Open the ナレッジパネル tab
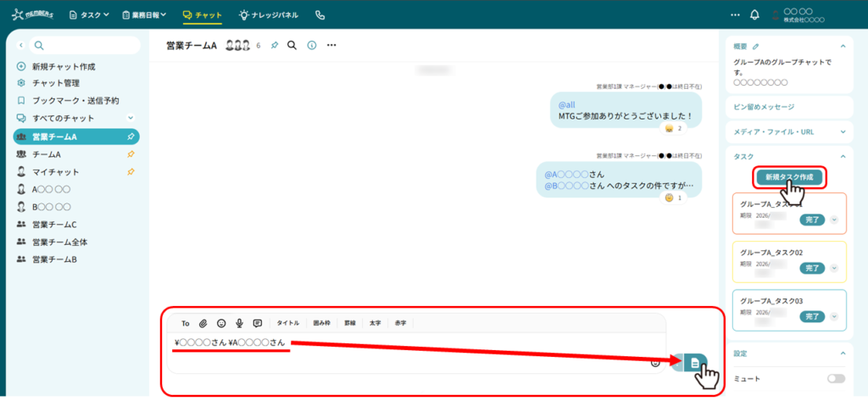Screen dimensions: 868x401 269,15
